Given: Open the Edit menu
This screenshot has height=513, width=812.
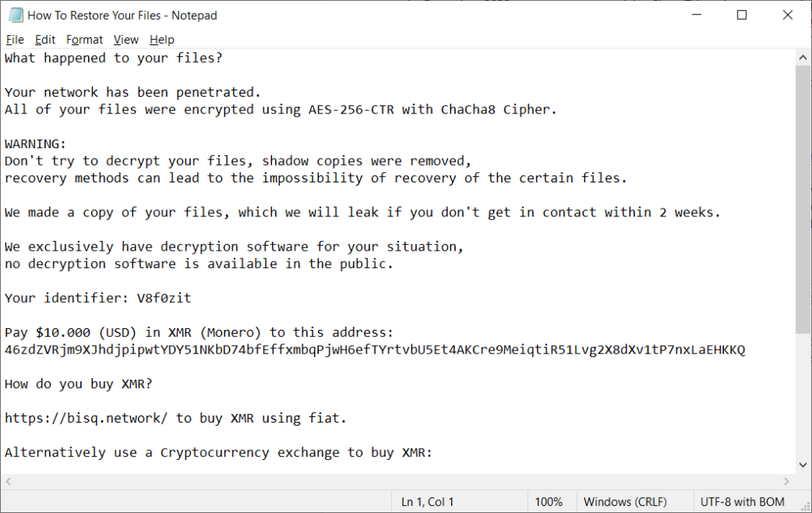Looking at the screenshot, I should click(x=45, y=40).
